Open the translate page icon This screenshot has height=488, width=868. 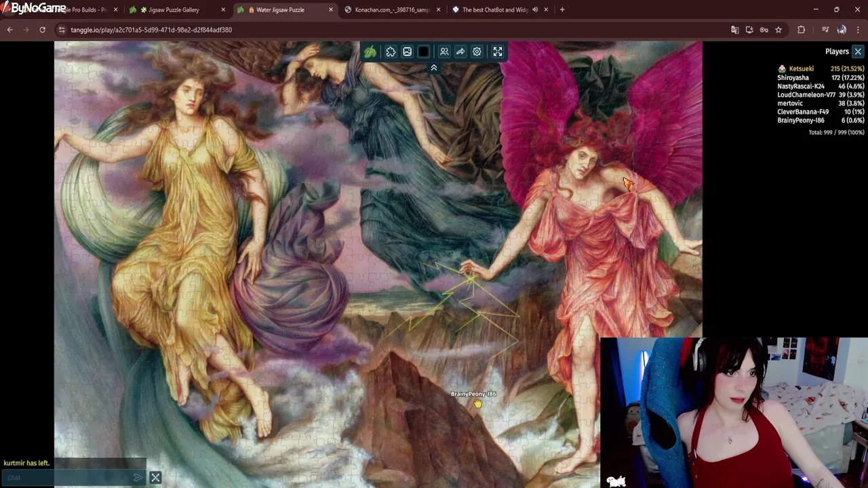[x=734, y=30]
